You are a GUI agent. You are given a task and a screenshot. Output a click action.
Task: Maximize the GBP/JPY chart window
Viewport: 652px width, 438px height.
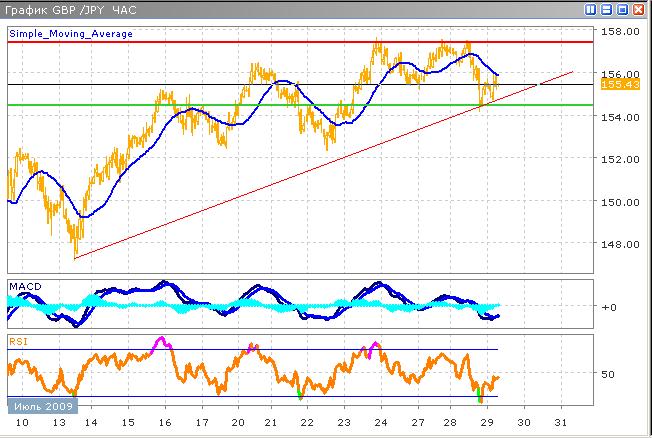pyautogui.click(x=624, y=10)
